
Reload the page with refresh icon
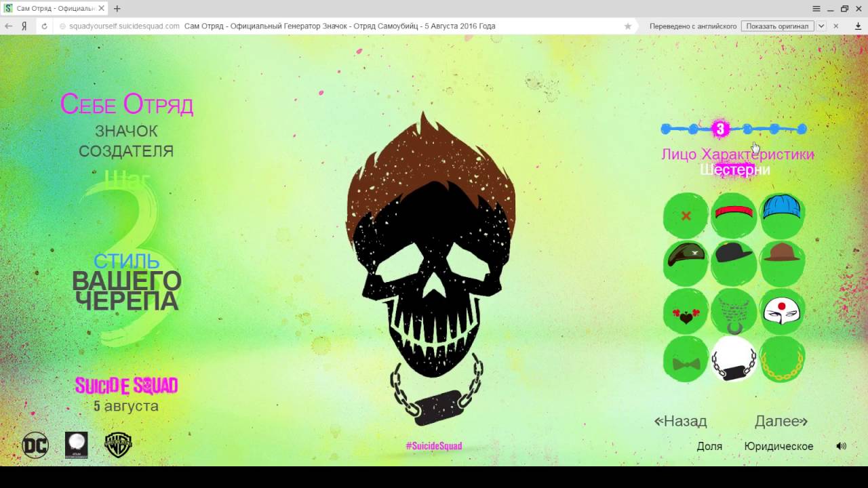click(44, 26)
